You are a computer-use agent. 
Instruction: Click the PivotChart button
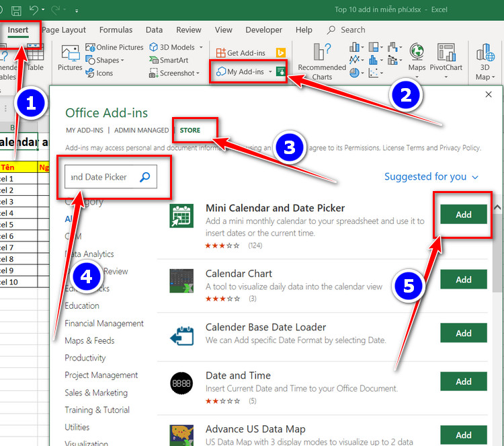click(446, 61)
